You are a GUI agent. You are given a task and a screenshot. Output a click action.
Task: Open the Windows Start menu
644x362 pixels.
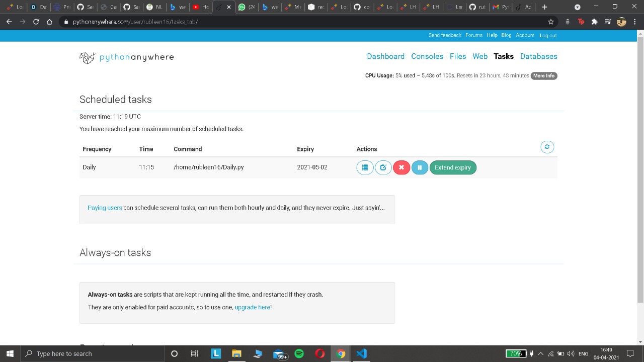pos(10,353)
